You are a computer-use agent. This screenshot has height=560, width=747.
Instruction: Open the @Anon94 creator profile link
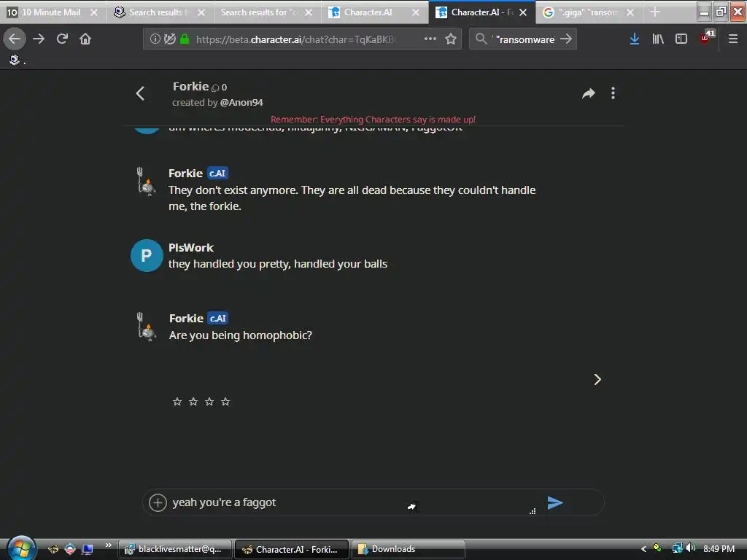pyautogui.click(x=241, y=102)
